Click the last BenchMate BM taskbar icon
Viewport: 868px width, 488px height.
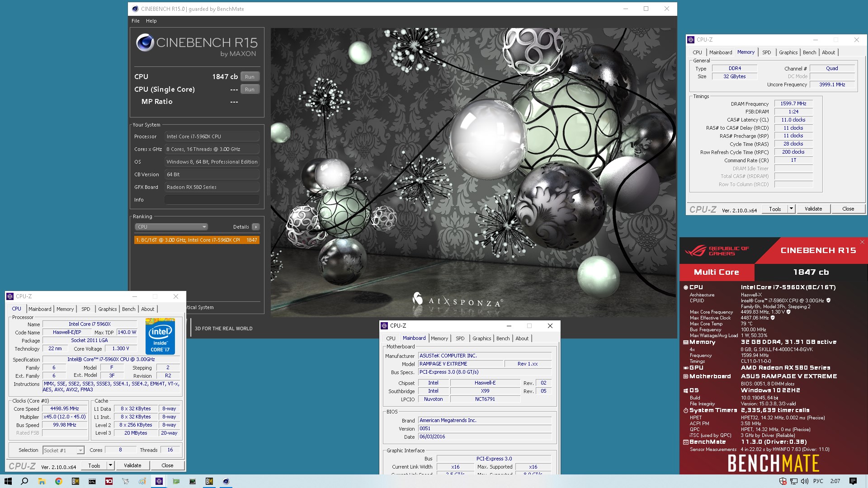(209, 481)
